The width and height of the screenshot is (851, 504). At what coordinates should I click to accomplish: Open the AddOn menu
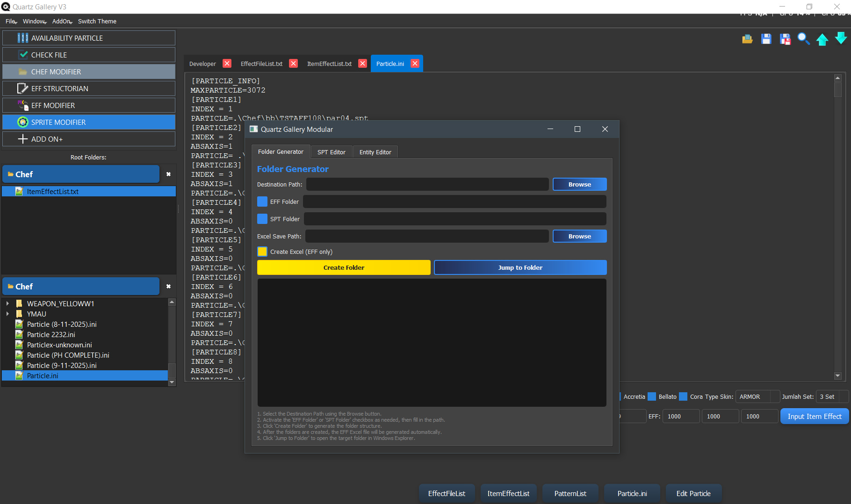(61, 21)
